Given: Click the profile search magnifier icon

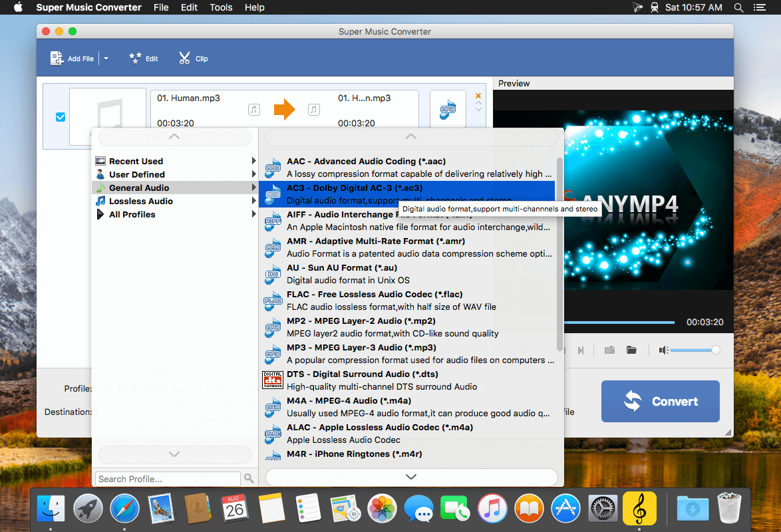Looking at the screenshot, I should pos(249,479).
